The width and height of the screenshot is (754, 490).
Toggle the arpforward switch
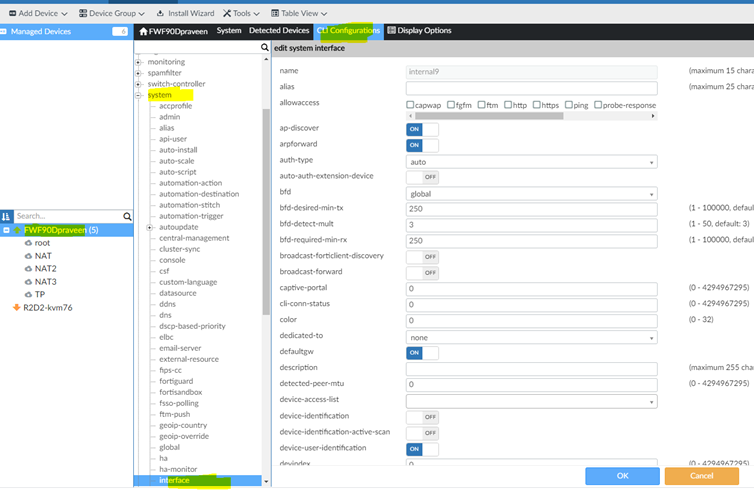(422, 145)
